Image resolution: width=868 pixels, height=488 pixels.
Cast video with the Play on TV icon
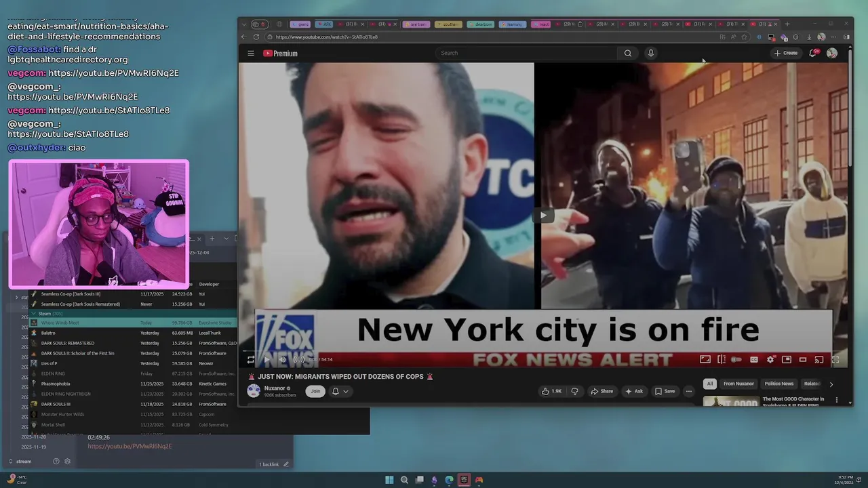click(819, 359)
